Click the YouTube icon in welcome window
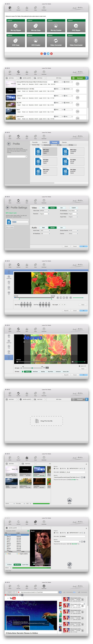93x644 pixels. (x=51, y=54)
